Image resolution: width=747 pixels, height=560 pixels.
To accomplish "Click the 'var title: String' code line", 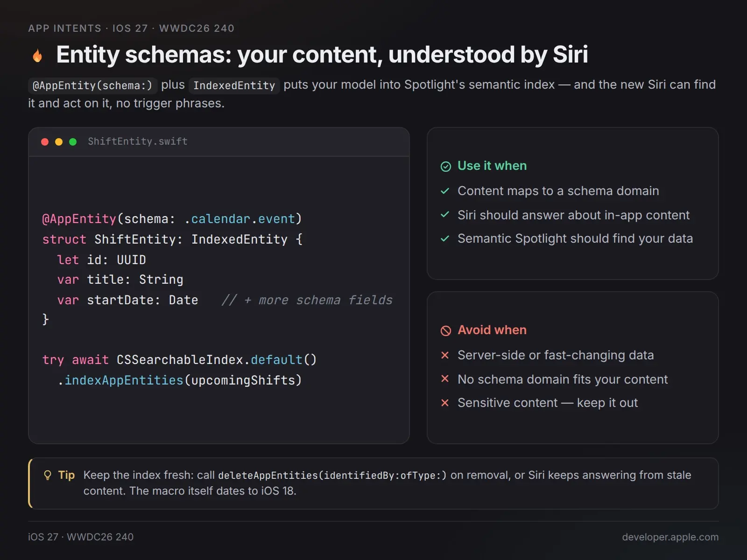I will (120, 280).
